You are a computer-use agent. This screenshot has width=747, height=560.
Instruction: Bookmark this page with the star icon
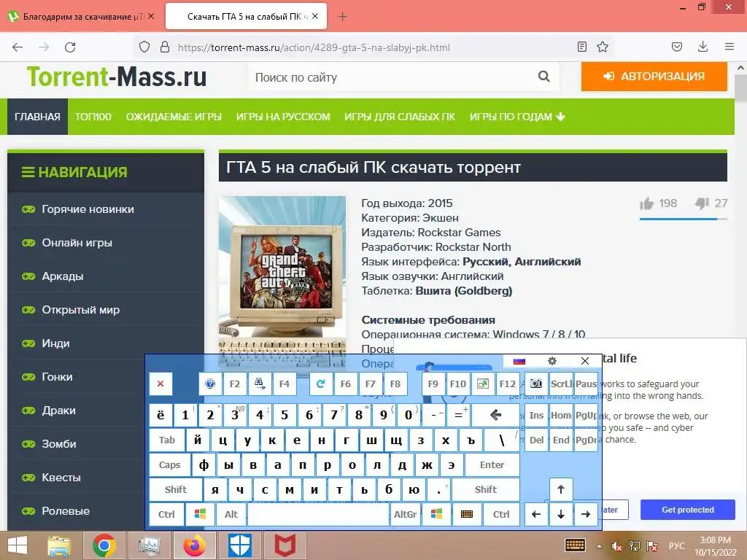coord(603,47)
